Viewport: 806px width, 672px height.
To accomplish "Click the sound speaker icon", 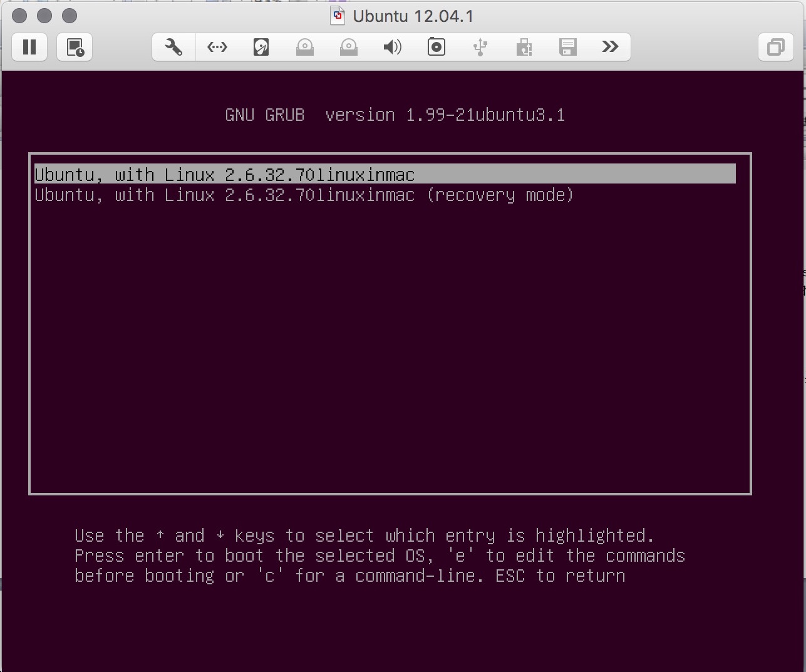I will (393, 47).
